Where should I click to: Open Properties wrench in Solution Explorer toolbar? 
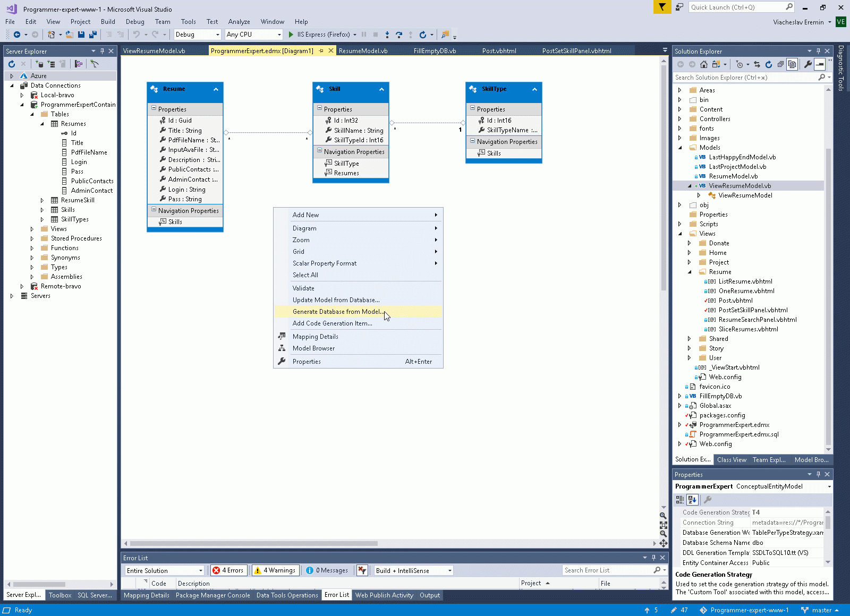pos(808,64)
